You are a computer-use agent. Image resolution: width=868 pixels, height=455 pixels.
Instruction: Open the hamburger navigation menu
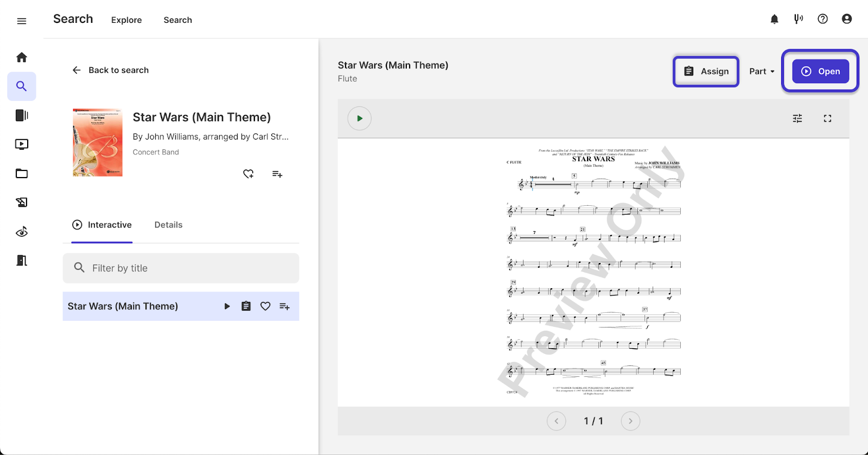22,21
